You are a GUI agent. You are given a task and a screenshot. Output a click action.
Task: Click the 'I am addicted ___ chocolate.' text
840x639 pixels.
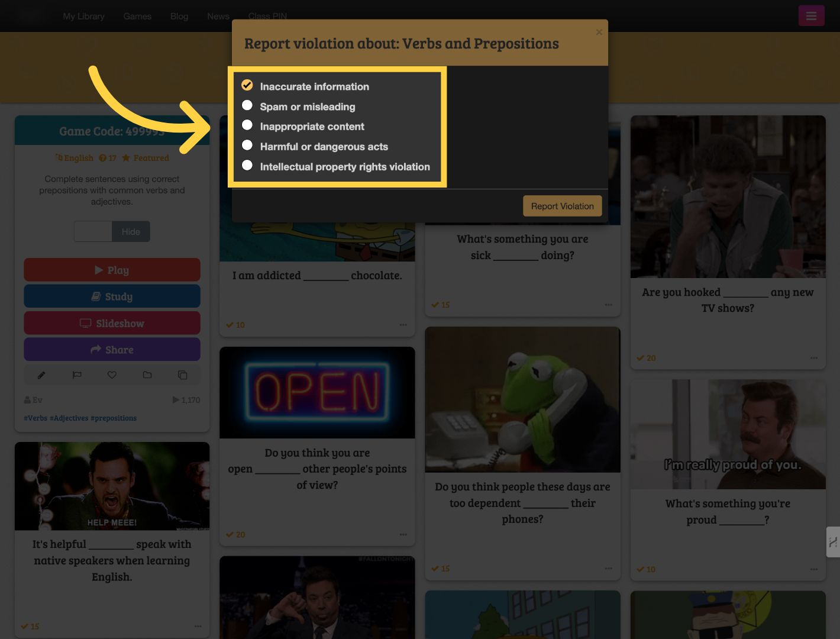pyautogui.click(x=317, y=276)
